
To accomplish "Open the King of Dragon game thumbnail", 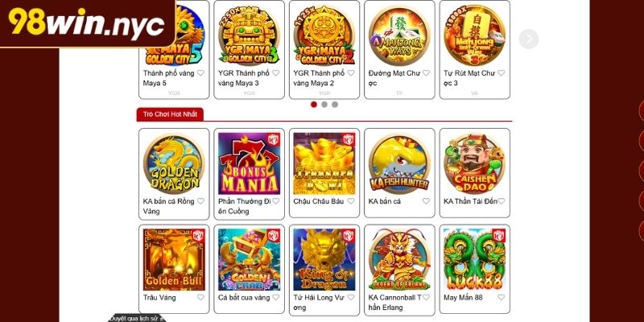I will tap(324, 259).
